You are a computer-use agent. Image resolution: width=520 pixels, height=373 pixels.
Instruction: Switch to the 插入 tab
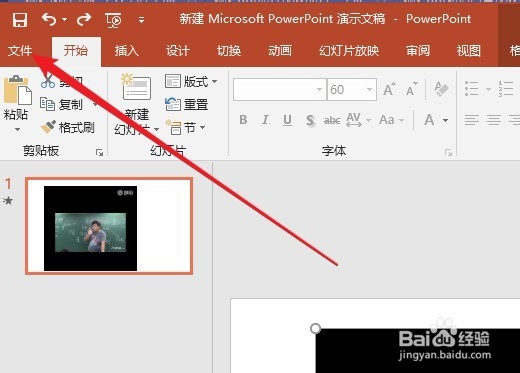click(127, 51)
